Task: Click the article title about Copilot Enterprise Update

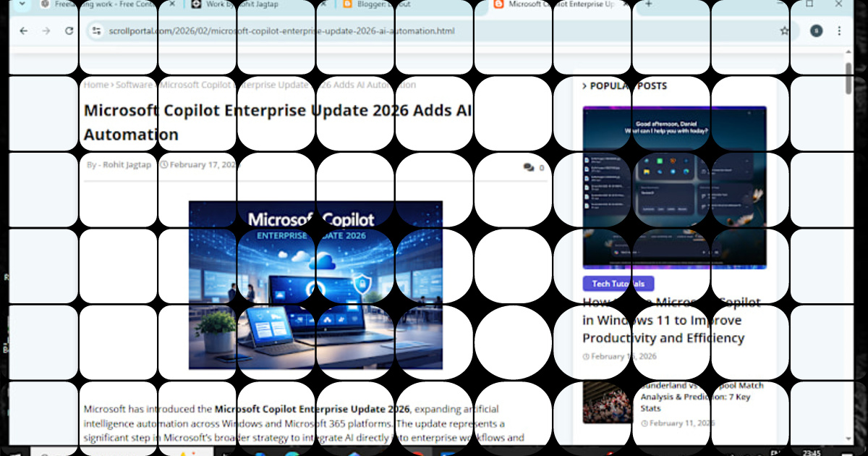Action: (278, 122)
